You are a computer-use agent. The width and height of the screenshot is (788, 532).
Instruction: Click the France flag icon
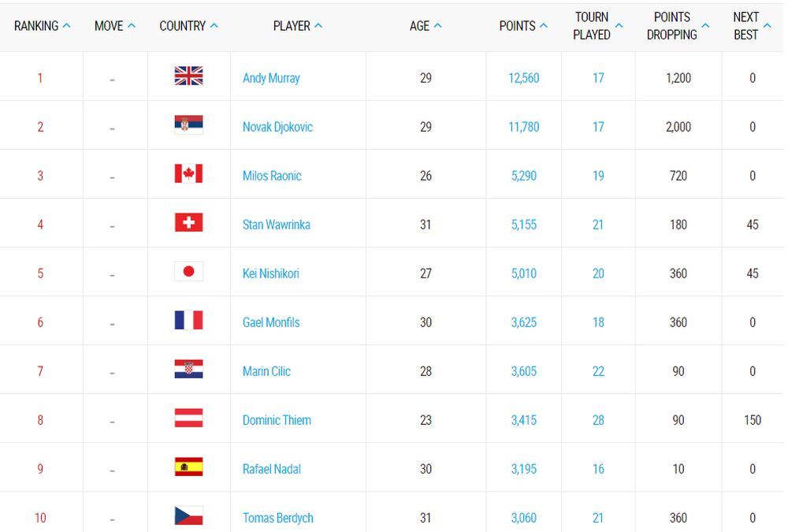point(188,321)
